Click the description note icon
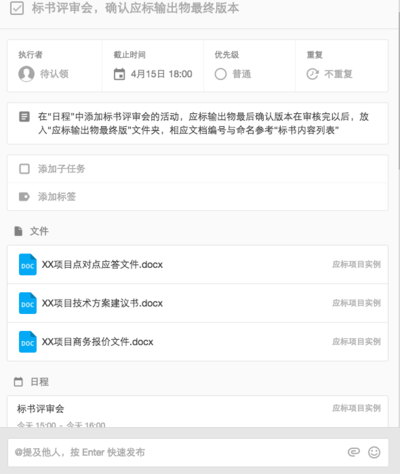Image resolution: width=400 pixels, height=474 pixels. [24, 117]
